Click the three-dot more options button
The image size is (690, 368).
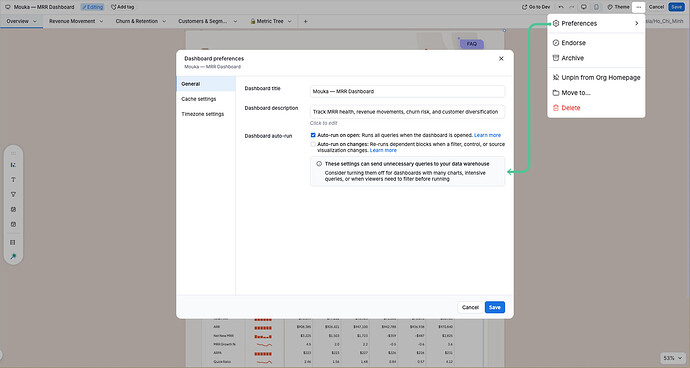click(639, 7)
